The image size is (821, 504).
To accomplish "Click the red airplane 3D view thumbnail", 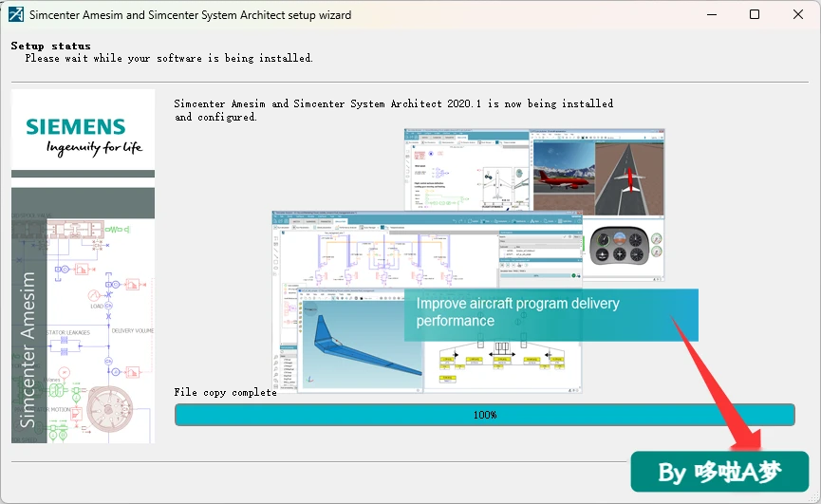I will click(564, 177).
